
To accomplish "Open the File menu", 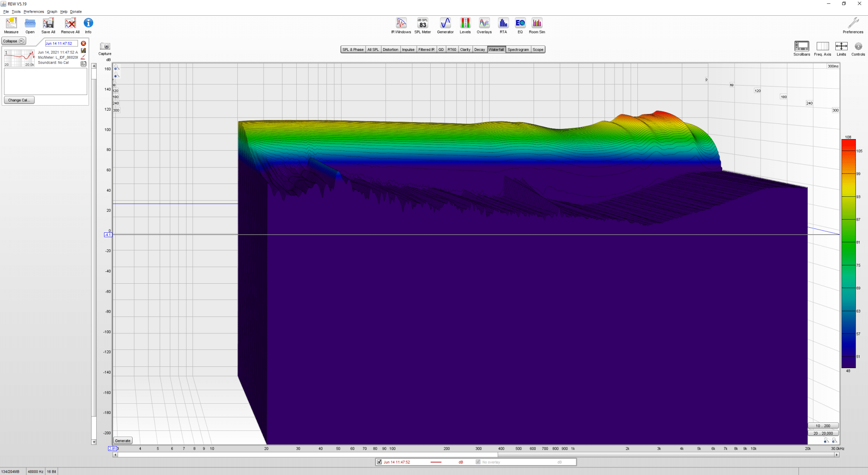I will (6, 11).
